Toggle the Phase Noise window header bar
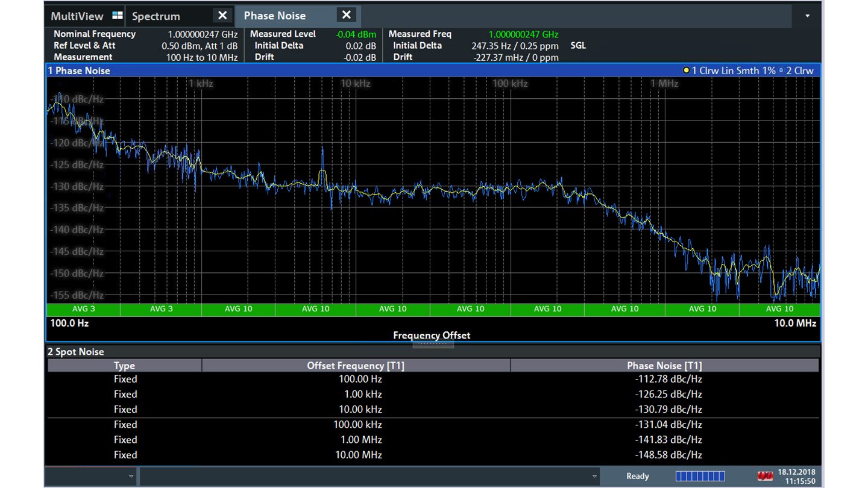 [x=79, y=70]
